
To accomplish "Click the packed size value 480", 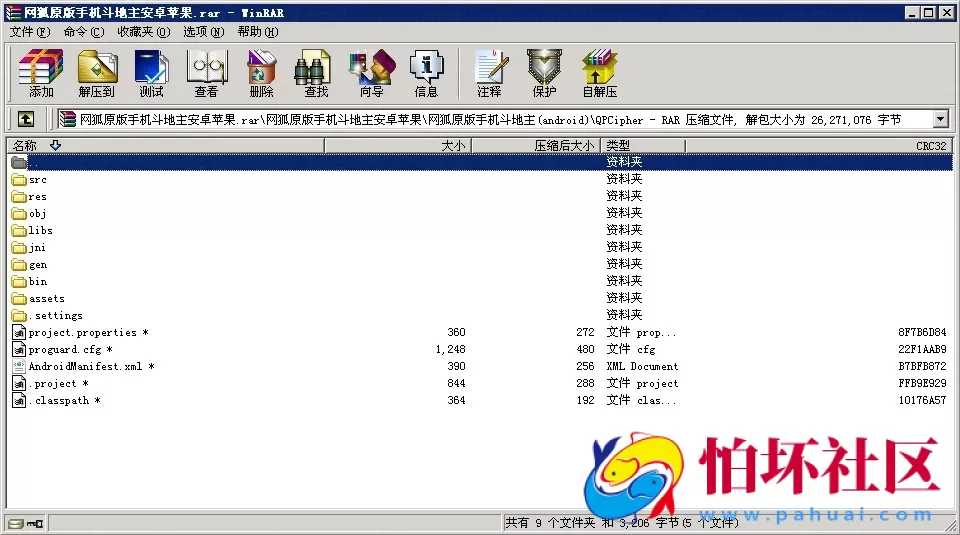I will pos(585,350).
